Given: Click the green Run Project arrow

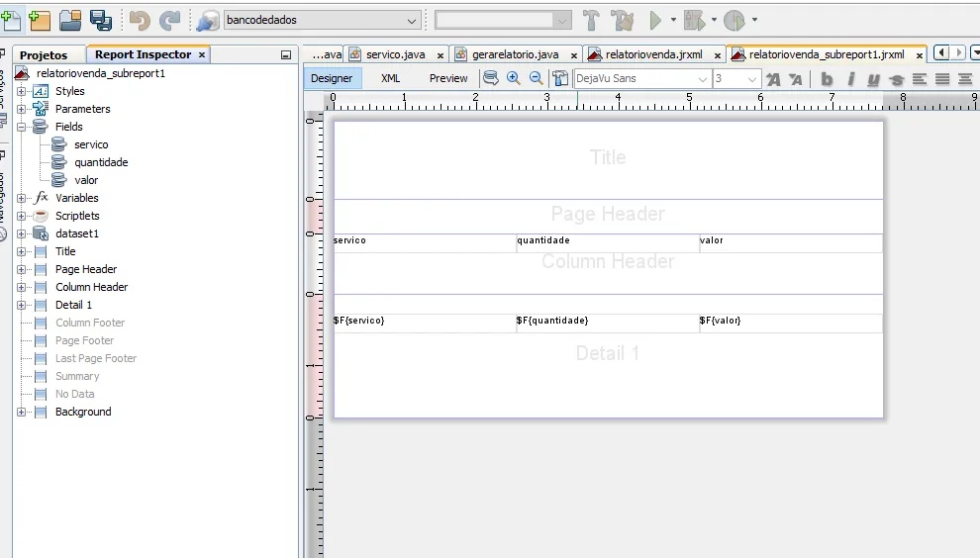Looking at the screenshot, I should 655,20.
